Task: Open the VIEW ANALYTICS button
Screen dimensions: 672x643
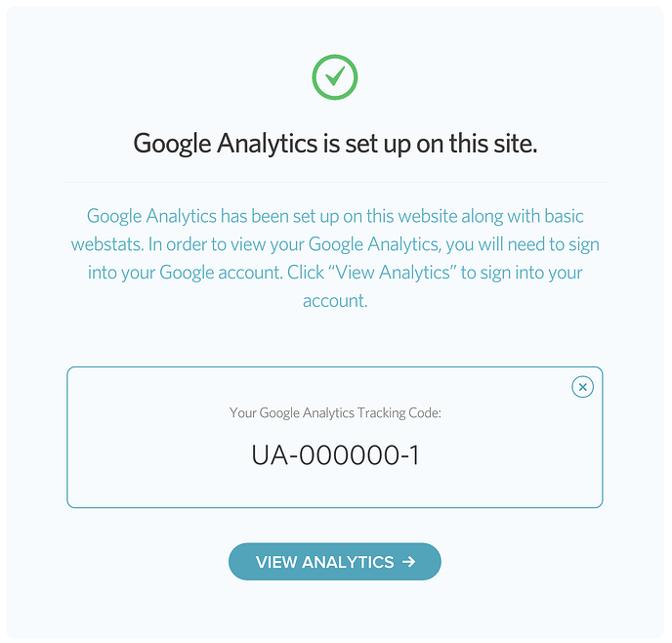Action: [335, 562]
